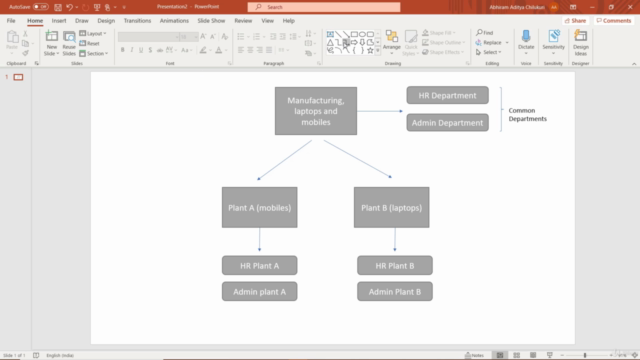Screen dimensions: 640x360
Task: Toggle AutoSave switch
Action: (x=40, y=7)
